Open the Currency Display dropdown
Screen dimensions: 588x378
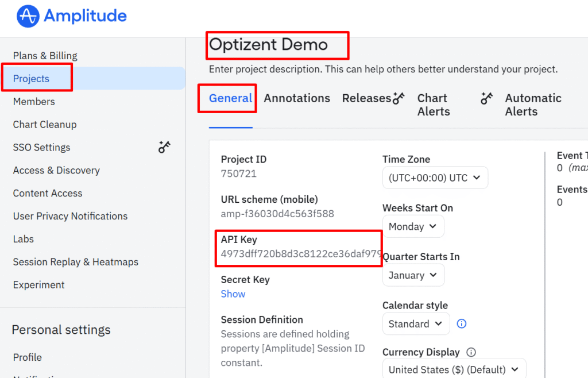(454, 369)
